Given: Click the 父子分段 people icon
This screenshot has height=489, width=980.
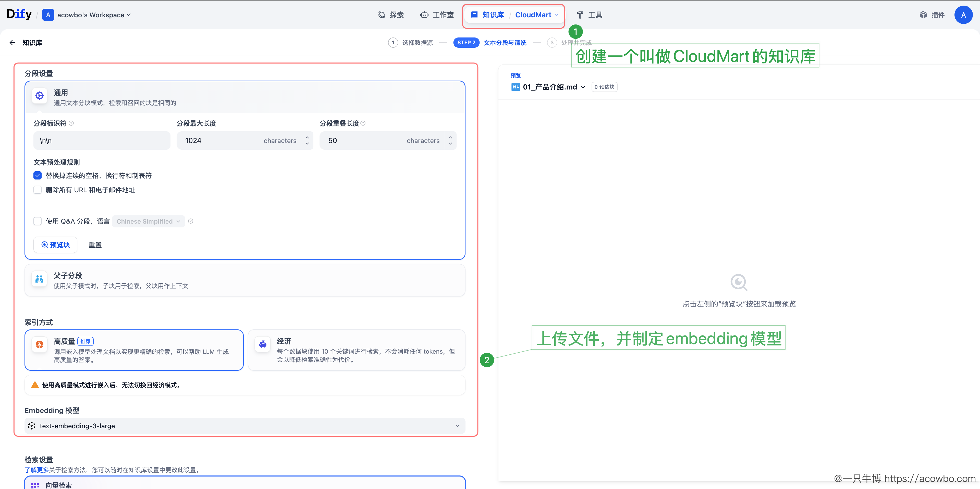Looking at the screenshot, I should pos(39,279).
